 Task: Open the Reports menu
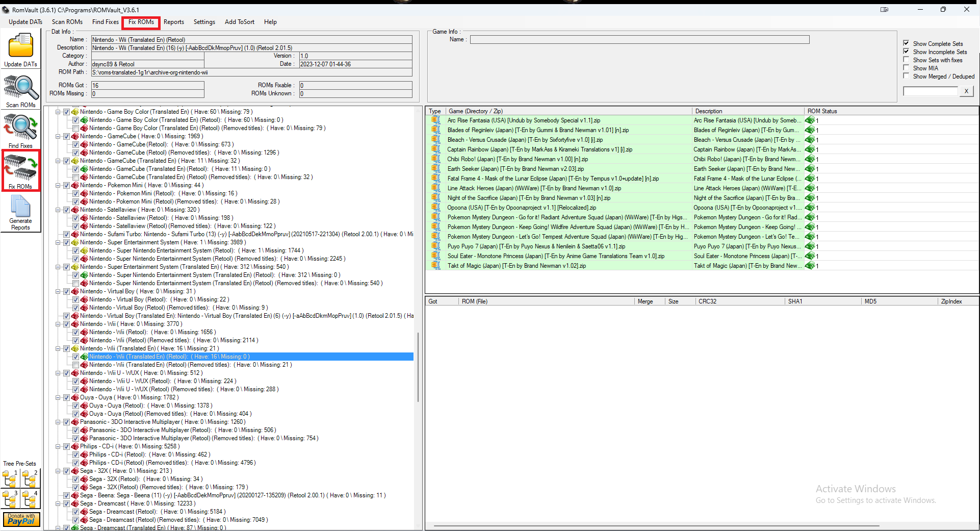click(x=174, y=22)
